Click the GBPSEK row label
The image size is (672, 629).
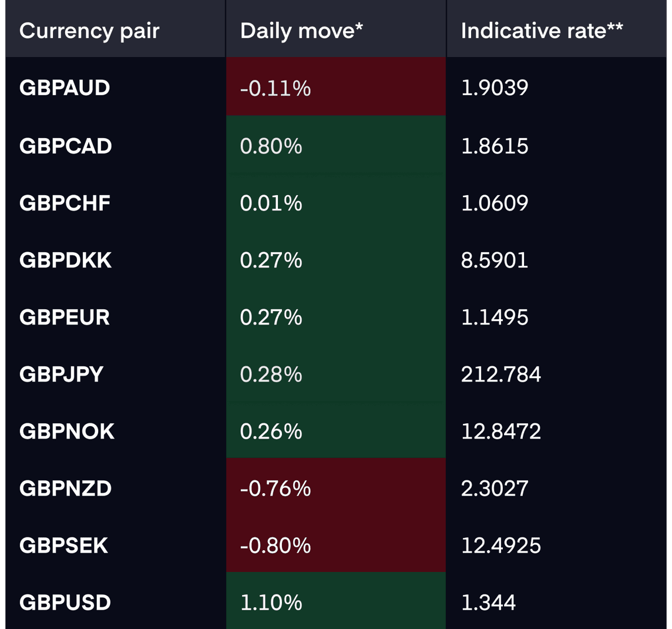coord(64,546)
